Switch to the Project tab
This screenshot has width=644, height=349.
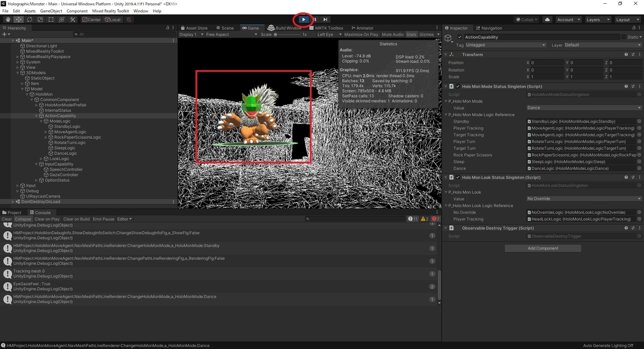[x=12, y=213]
